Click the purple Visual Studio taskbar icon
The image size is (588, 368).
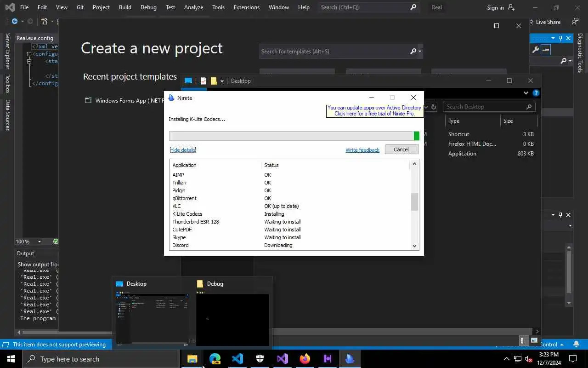tap(283, 359)
